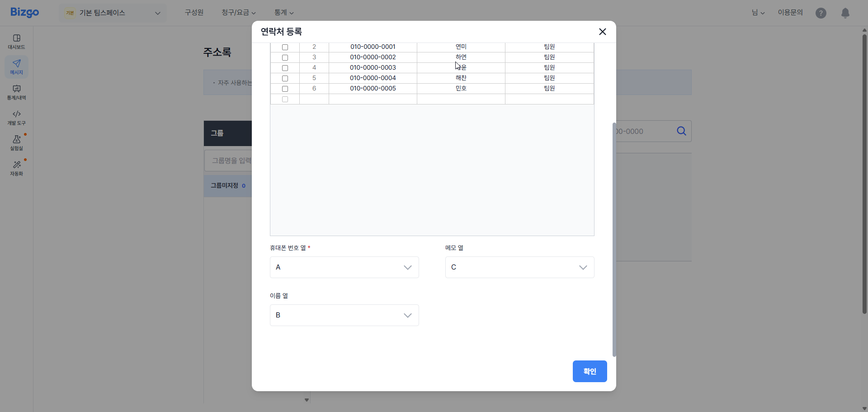Open the 자동화 sidebar icon

[x=16, y=167]
